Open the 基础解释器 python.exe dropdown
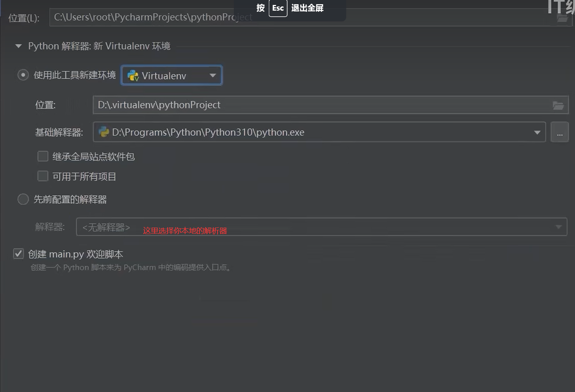575x392 pixels. pos(319,132)
